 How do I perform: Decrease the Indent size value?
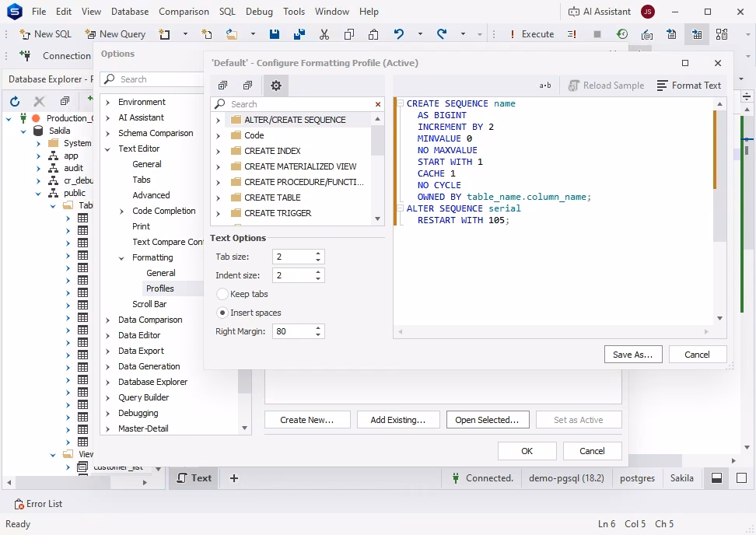(x=318, y=278)
